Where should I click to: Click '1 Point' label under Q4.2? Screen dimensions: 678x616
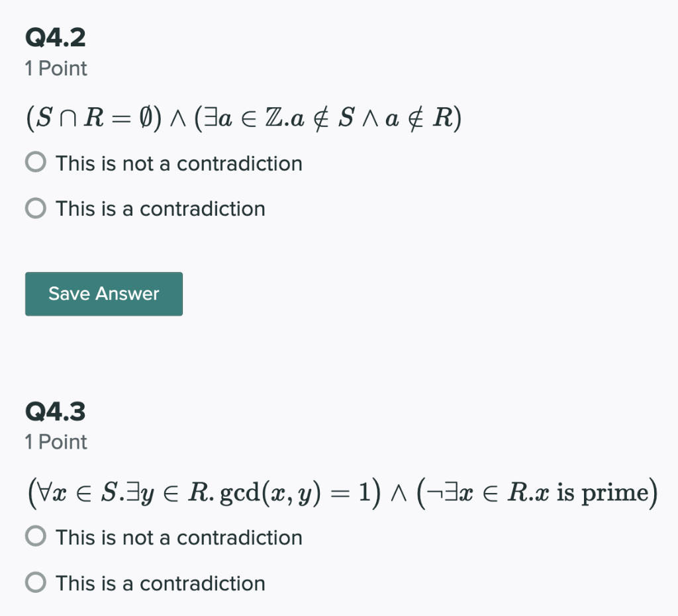tap(56, 68)
